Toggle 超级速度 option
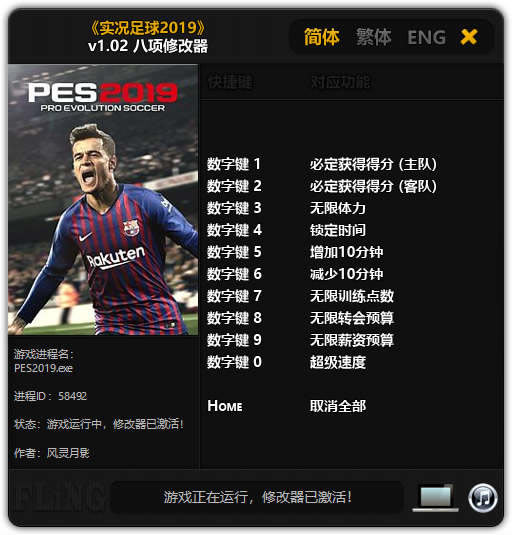512x535 pixels. tap(338, 362)
